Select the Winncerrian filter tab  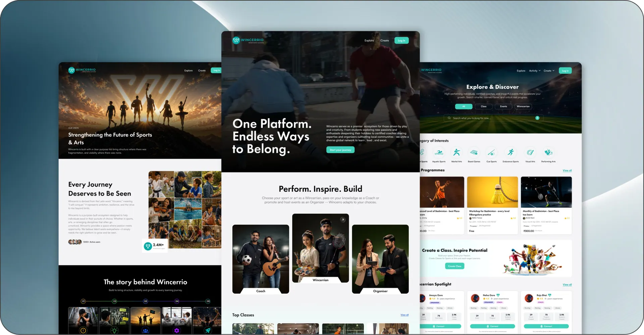pyautogui.click(x=523, y=107)
